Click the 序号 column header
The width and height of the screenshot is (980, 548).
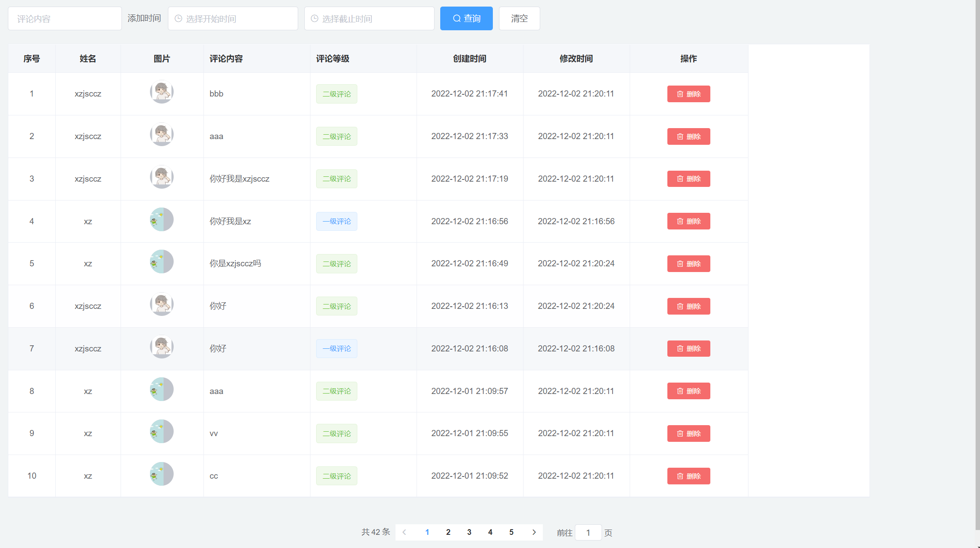32,59
